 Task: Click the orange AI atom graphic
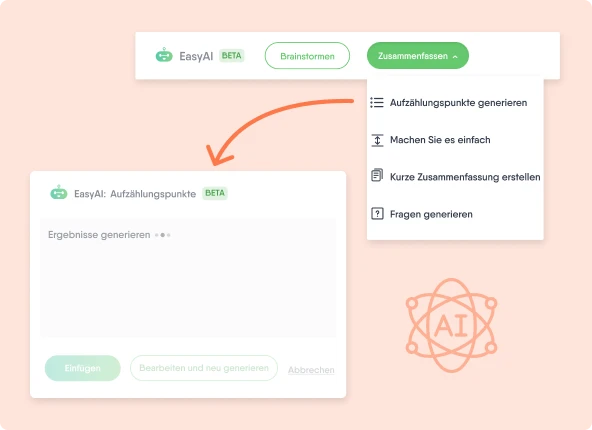point(451,325)
